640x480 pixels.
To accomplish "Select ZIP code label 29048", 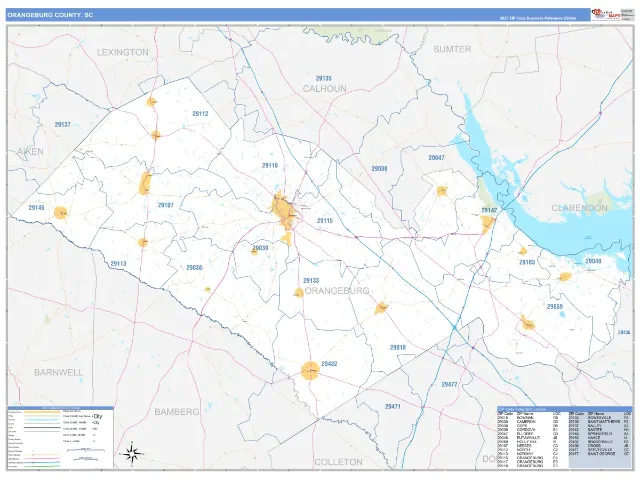I will [593, 261].
